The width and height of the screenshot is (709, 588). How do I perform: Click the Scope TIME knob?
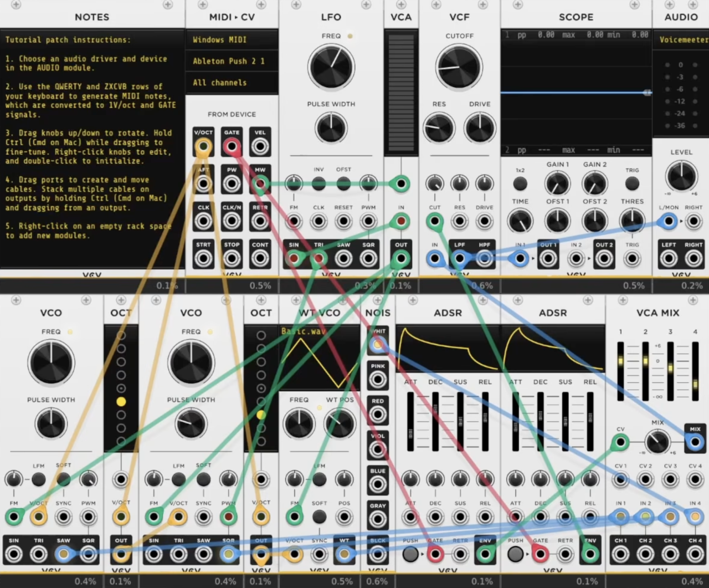click(x=520, y=221)
